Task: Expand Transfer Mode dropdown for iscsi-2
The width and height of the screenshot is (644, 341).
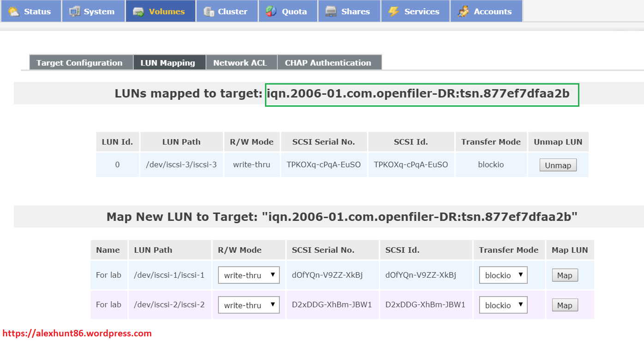Action: 503,304
